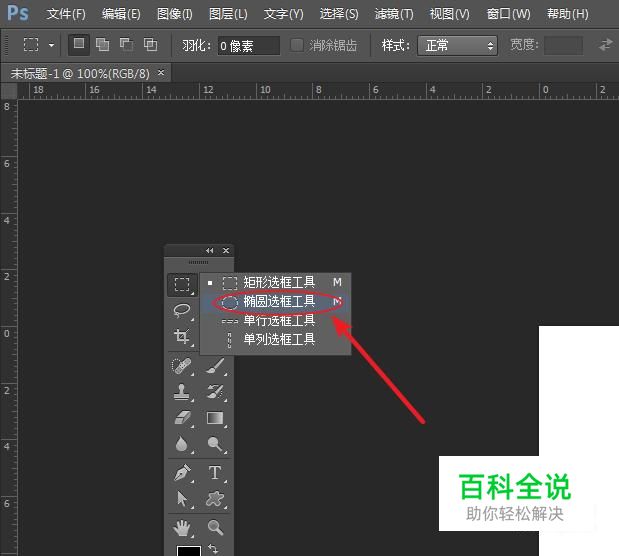Select the Brush tool

(215, 366)
